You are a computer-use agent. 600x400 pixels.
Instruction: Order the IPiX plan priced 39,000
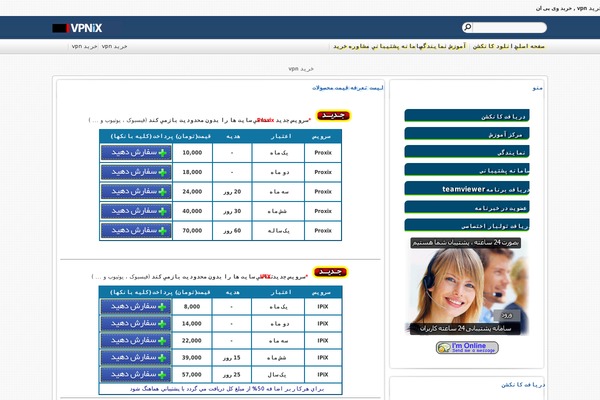coord(136,358)
